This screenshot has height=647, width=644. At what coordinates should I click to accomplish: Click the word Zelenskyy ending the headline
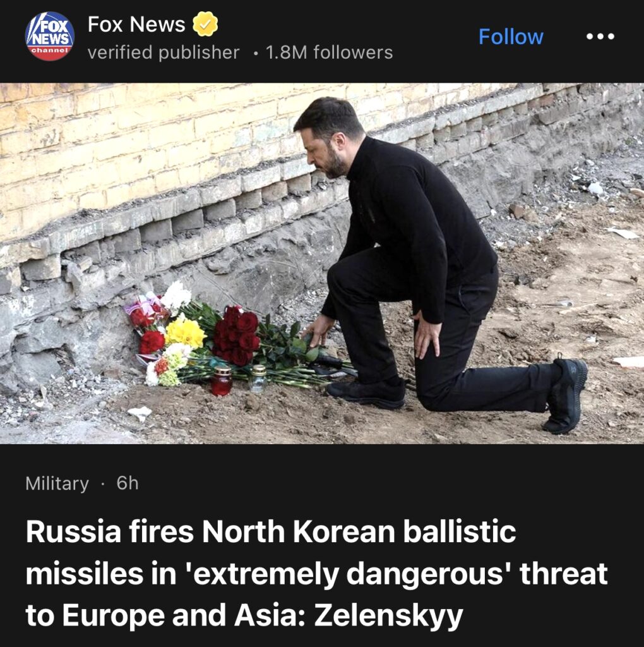pos(388,615)
